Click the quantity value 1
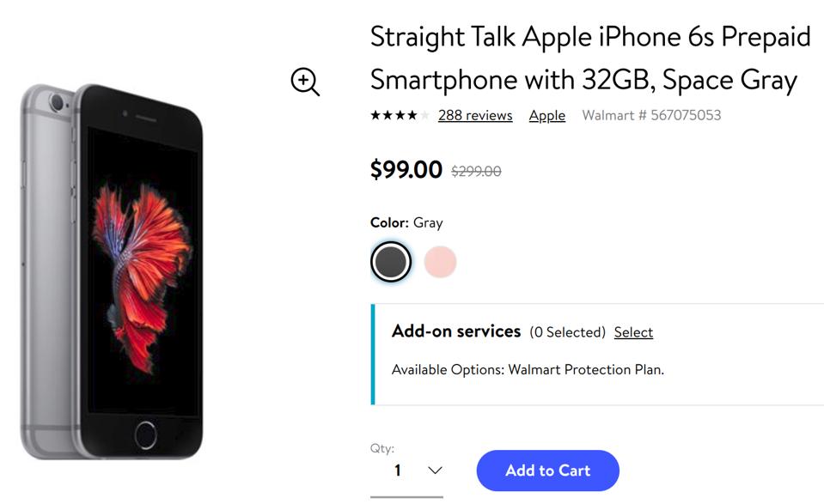The height and width of the screenshot is (504, 824). tap(398, 470)
